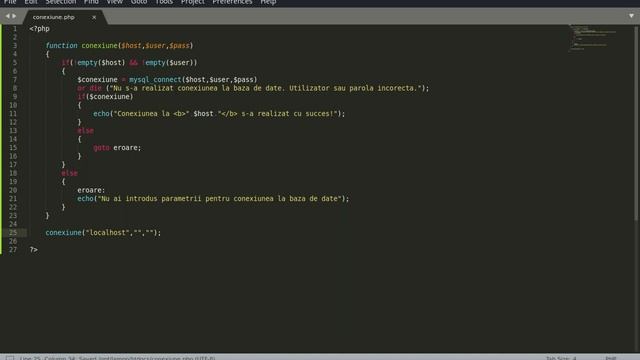Open the Project menu
The height and width of the screenshot is (360, 640).
tap(193, 2)
